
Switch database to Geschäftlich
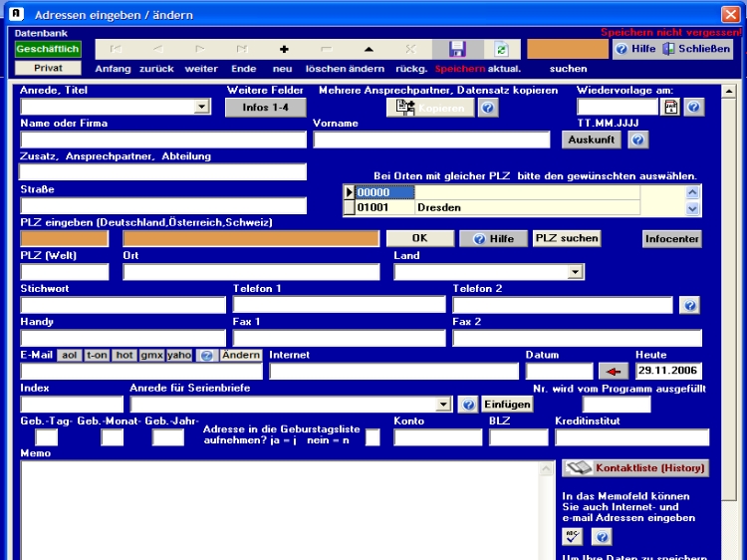[x=47, y=49]
